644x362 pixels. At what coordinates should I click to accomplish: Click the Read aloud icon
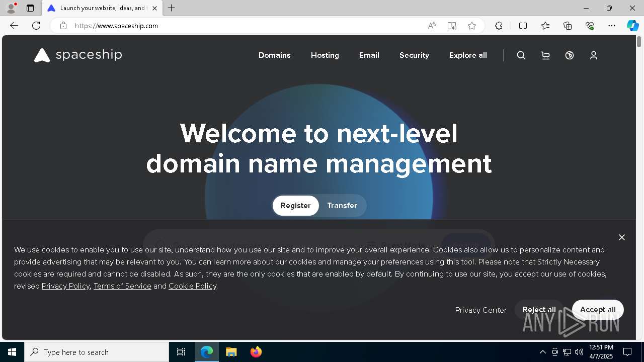(x=432, y=26)
